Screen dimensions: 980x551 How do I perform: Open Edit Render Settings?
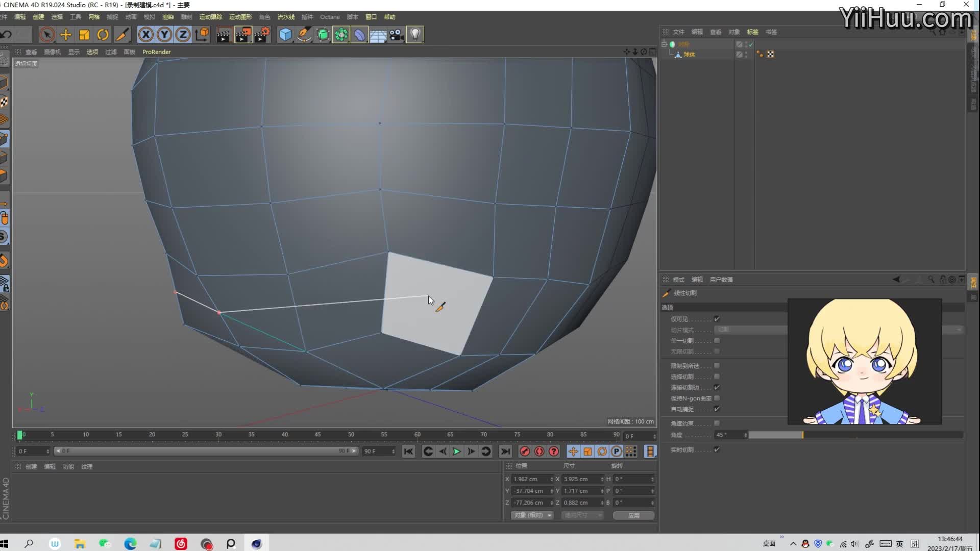tap(262, 35)
